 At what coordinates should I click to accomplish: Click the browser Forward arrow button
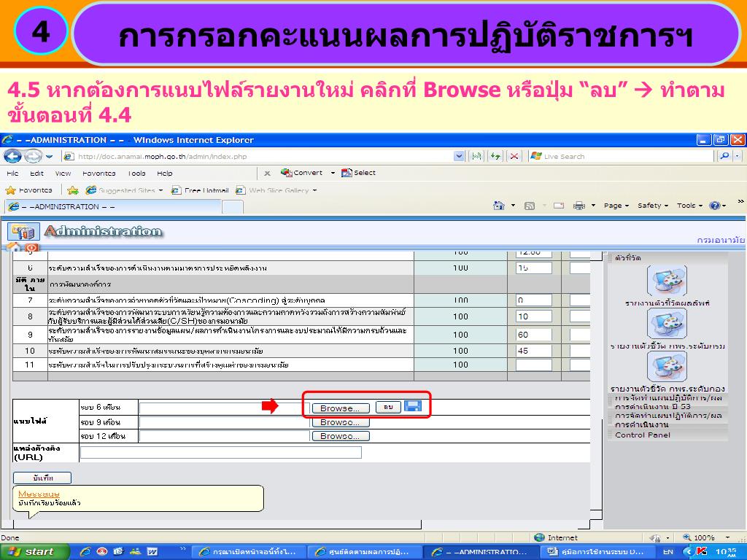[x=32, y=156]
